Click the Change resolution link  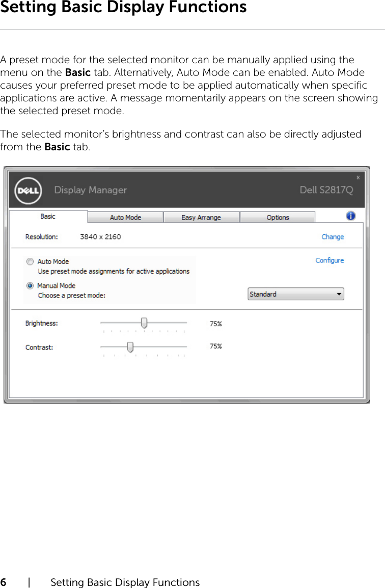click(332, 236)
